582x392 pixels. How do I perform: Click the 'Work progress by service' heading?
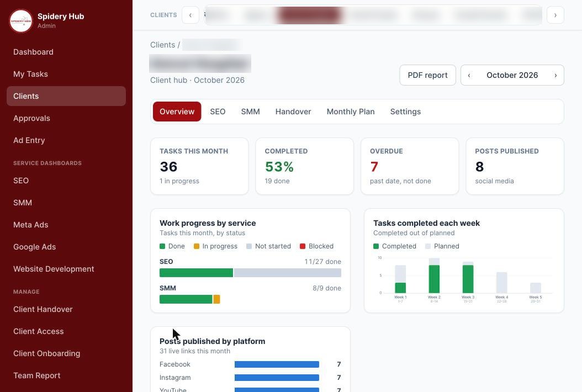pos(208,223)
